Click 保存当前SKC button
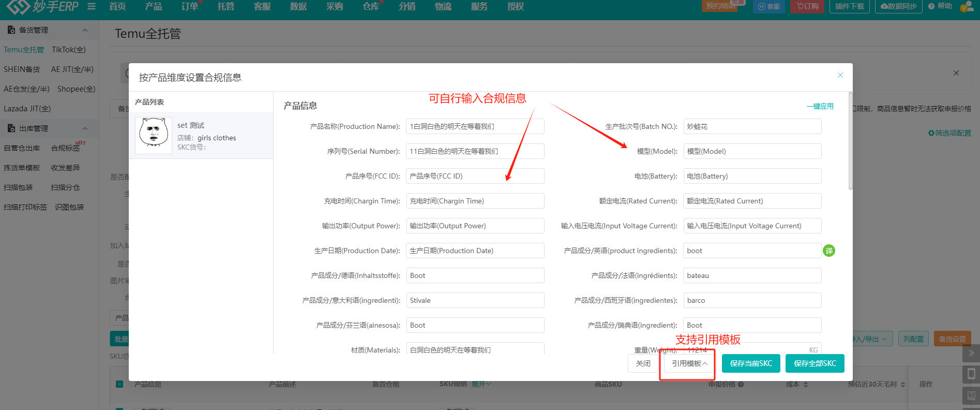Image resolution: width=980 pixels, height=410 pixels. [x=751, y=363]
